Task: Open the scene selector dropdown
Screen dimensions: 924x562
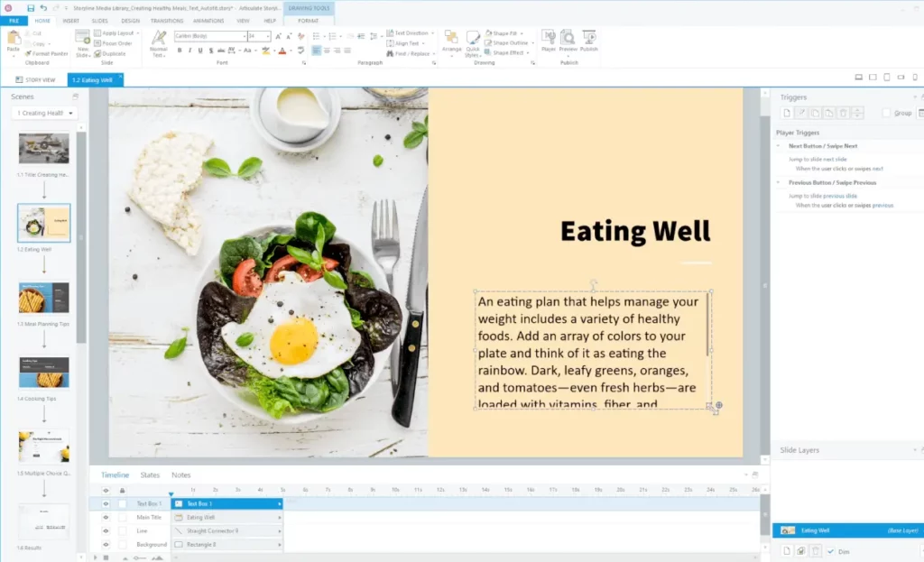Action: 44,113
